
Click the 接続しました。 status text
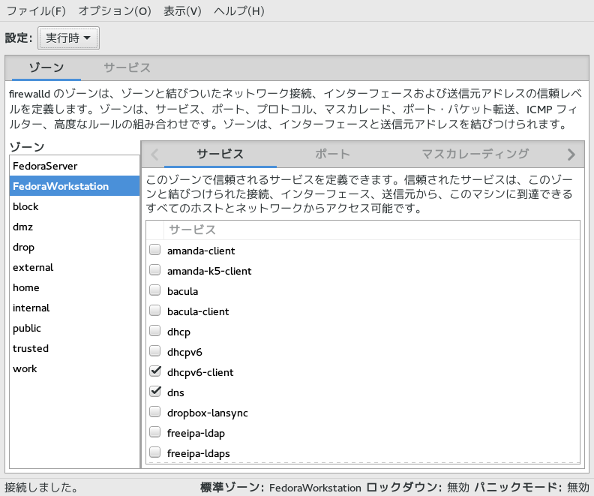(42, 487)
